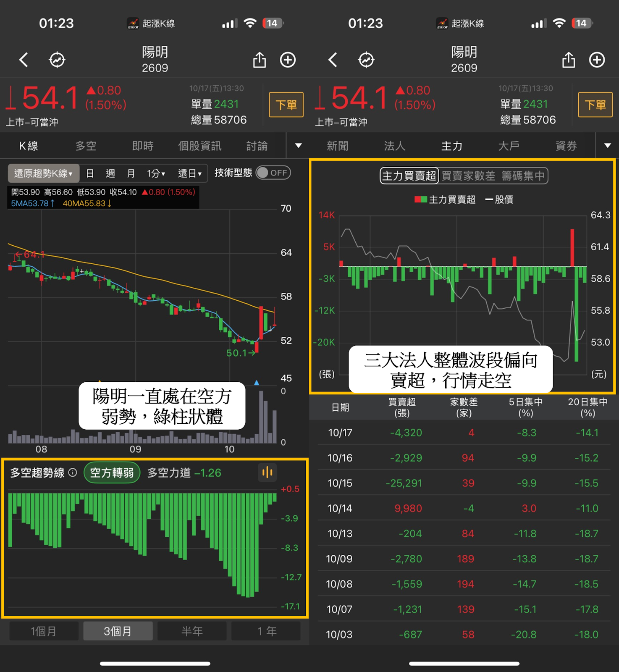
Task: Switch to the 法人 tab
Action: (395, 146)
